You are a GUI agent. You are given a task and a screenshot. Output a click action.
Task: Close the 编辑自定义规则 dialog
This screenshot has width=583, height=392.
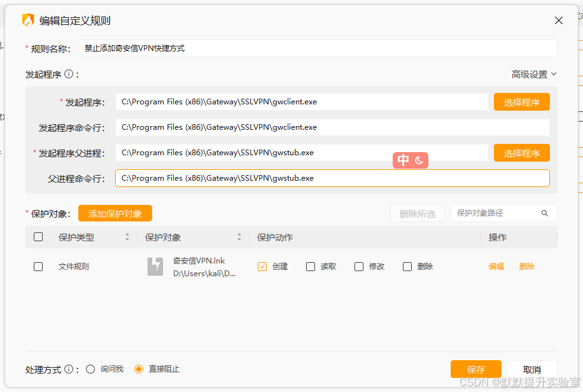point(558,20)
